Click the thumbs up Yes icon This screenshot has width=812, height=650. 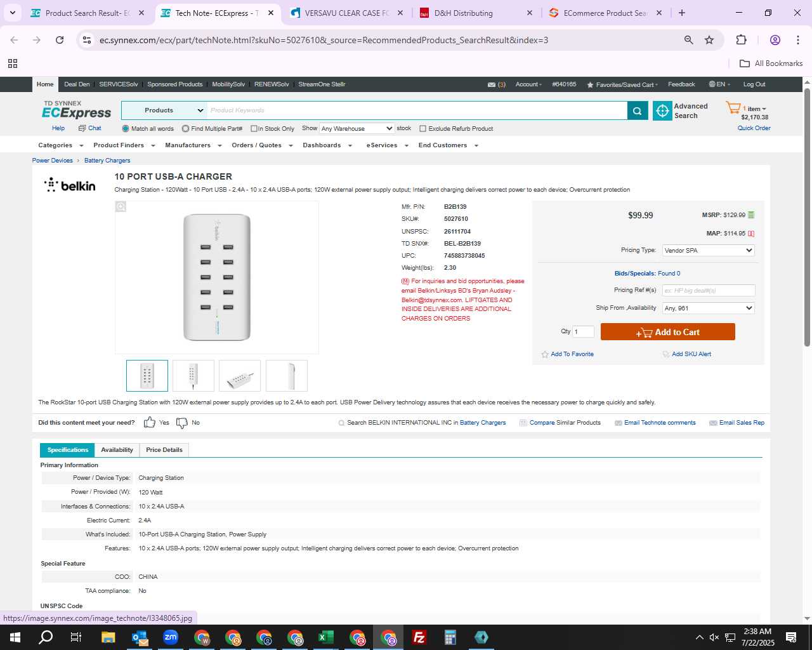tap(150, 423)
